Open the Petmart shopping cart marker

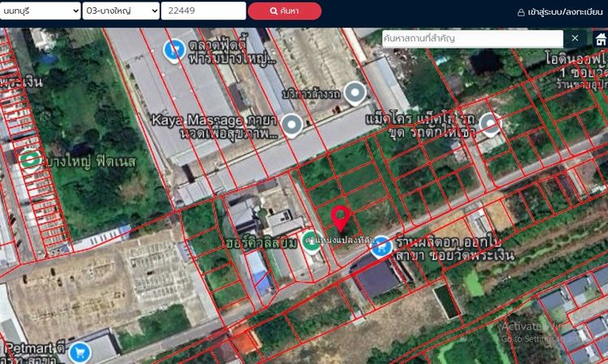pyautogui.click(x=79, y=352)
